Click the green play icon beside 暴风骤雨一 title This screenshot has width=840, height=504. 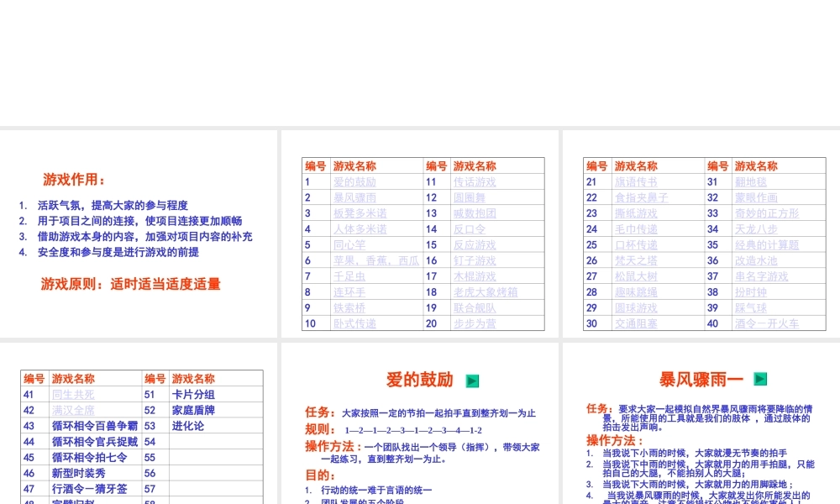[x=760, y=379]
